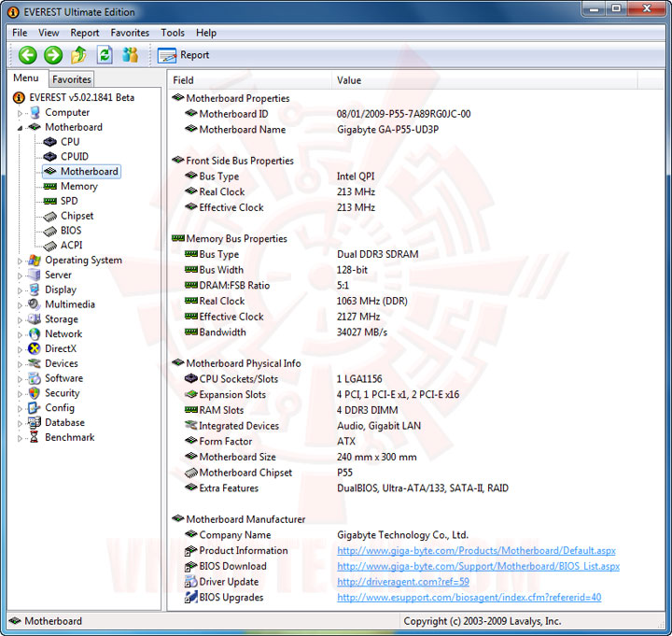Click the Security shield icon
Viewport: 672px width, 636px height.
click(x=35, y=393)
